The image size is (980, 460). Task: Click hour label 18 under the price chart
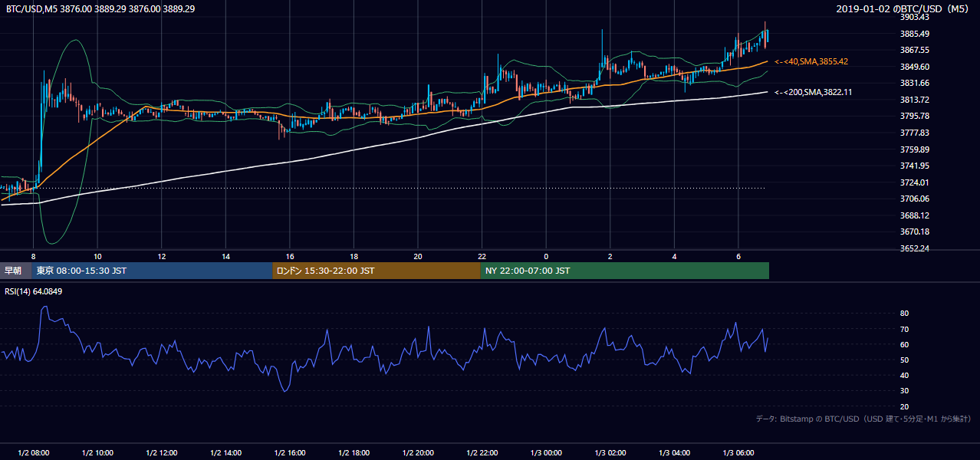[354, 256]
